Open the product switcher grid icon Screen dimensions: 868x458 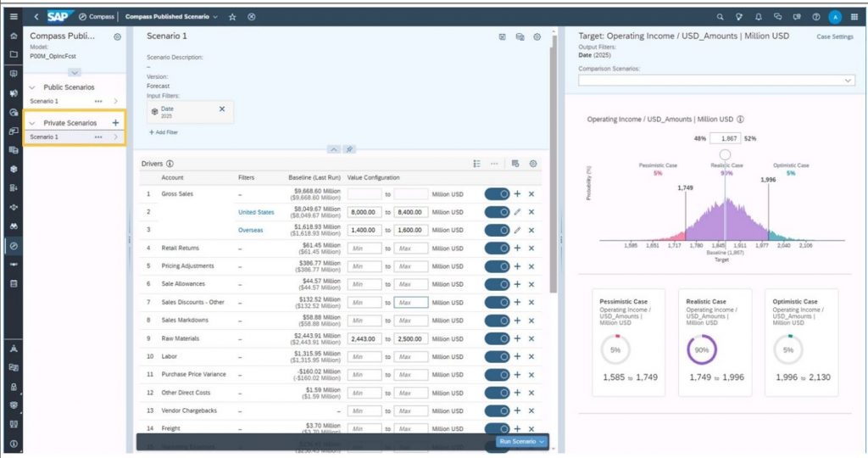coord(854,16)
